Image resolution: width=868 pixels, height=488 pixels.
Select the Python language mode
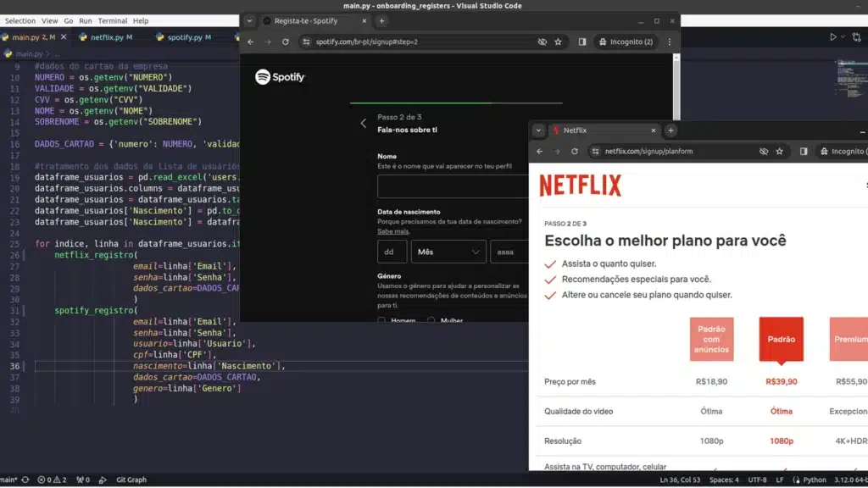815,480
